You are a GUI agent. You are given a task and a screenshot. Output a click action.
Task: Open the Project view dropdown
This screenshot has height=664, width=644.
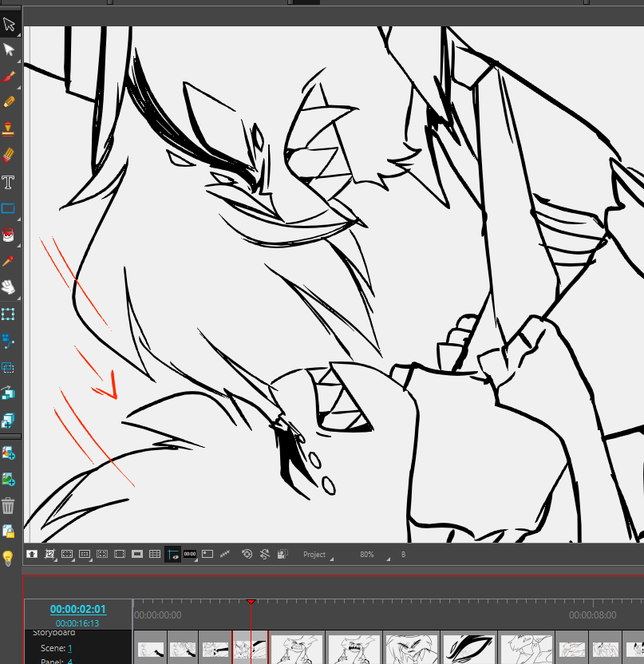[317, 555]
